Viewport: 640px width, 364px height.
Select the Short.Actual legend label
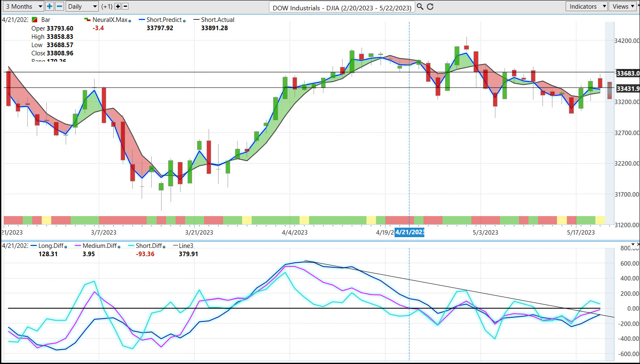218,20
